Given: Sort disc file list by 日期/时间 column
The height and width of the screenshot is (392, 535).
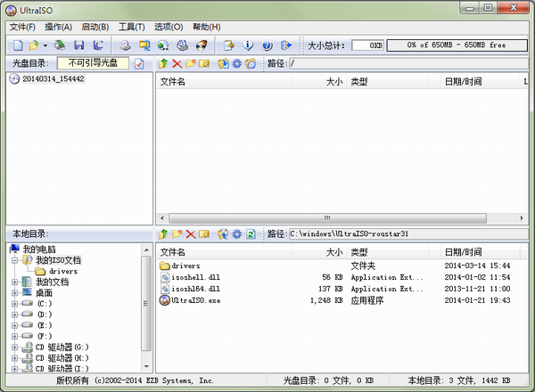Looking at the screenshot, I should (480, 82).
